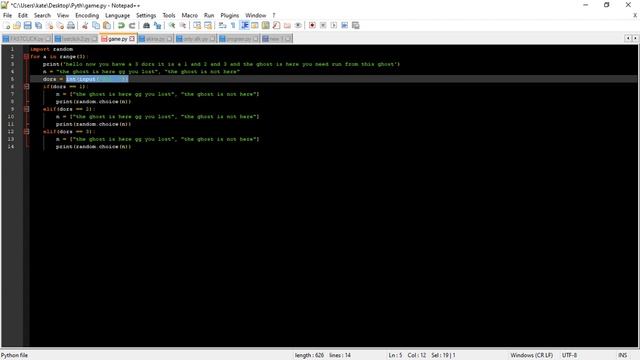Toggle the highlighted Indent Guide button
The height and width of the screenshot is (360, 640).
coord(244,25)
